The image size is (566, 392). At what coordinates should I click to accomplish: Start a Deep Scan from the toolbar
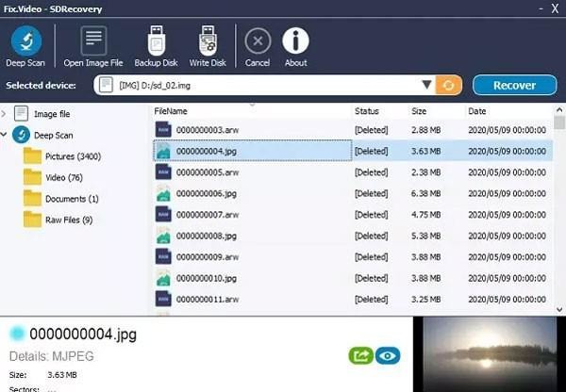click(x=25, y=45)
